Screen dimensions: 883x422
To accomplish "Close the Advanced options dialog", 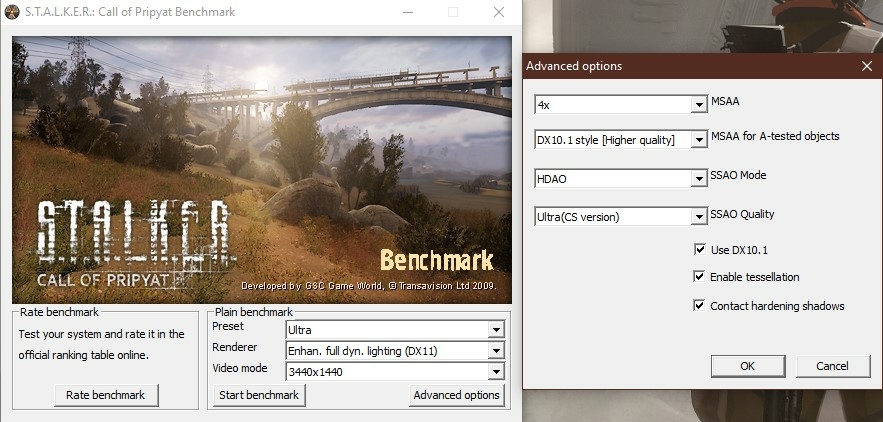I will [867, 66].
